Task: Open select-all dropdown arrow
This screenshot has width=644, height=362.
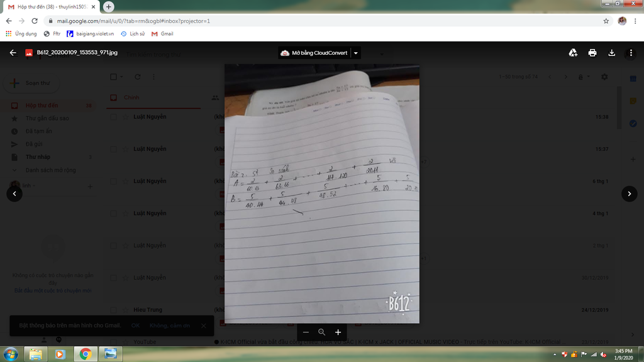Action: pos(121,77)
